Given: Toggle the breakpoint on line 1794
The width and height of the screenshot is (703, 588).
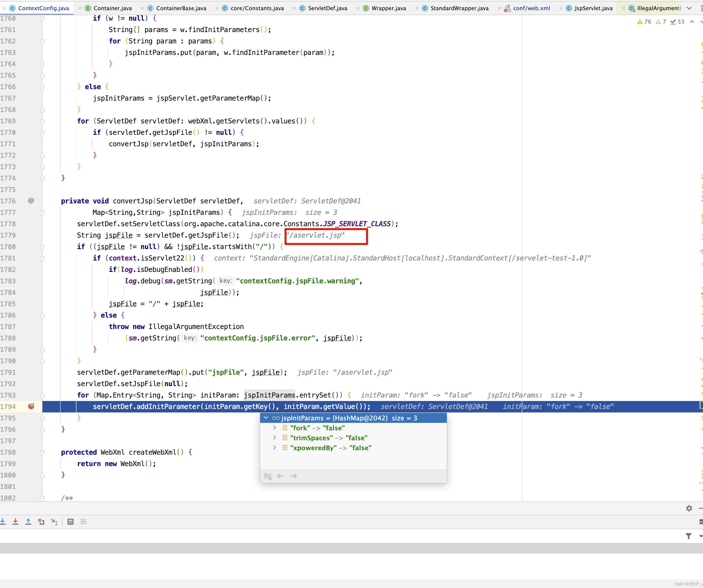Looking at the screenshot, I should tap(31, 406).
